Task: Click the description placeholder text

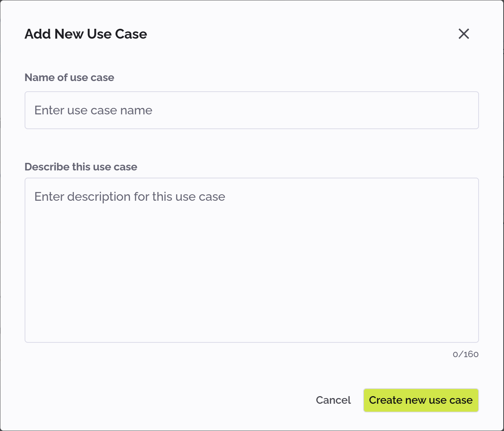Action: click(129, 197)
